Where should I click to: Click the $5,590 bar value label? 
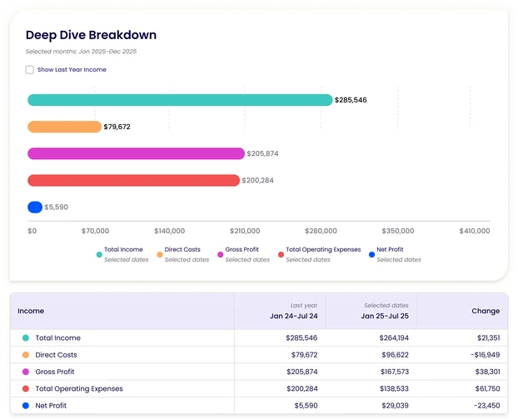[x=56, y=207]
